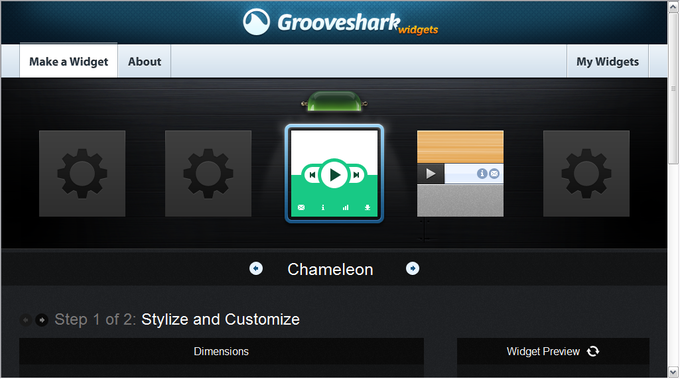Click info icon on Chameleon widget

click(x=323, y=207)
